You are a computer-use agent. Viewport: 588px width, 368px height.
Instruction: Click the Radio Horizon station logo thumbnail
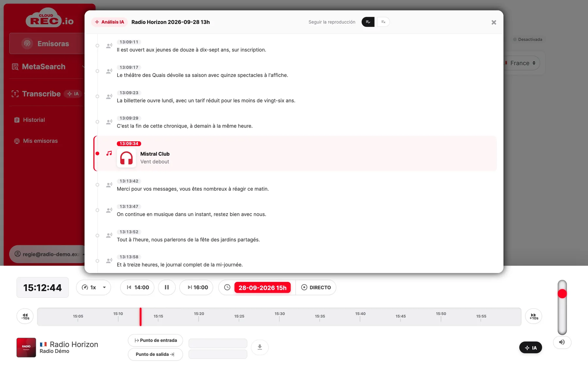point(26,347)
